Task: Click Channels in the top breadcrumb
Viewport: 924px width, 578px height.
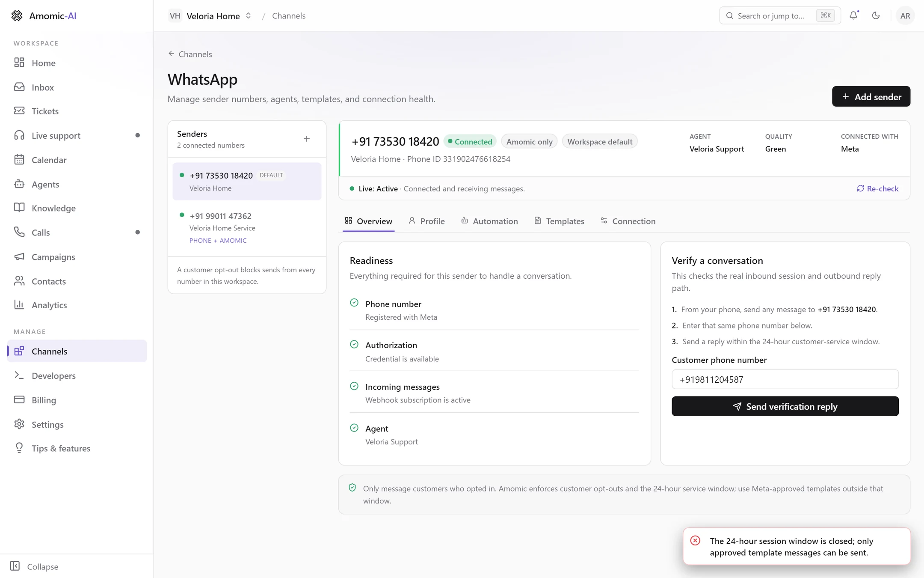Action: pyautogui.click(x=289, y=16)
